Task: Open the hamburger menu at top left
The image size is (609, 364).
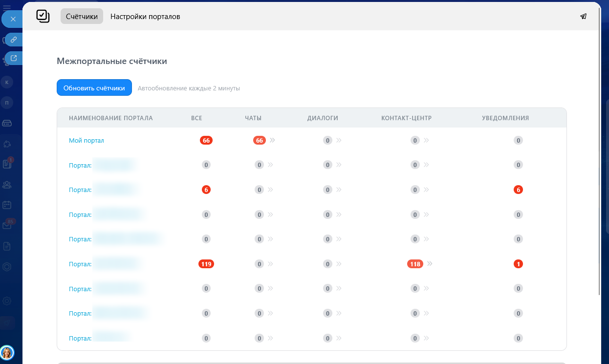Action: [x=7, y=6]
